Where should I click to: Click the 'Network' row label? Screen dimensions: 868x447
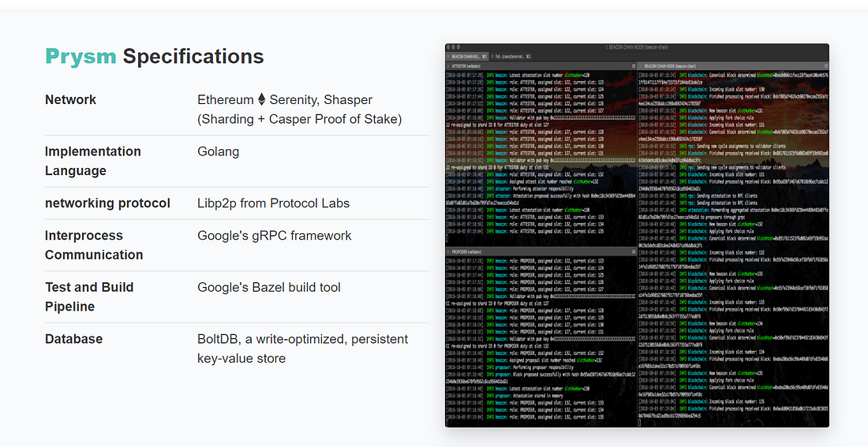click(70, 99)
